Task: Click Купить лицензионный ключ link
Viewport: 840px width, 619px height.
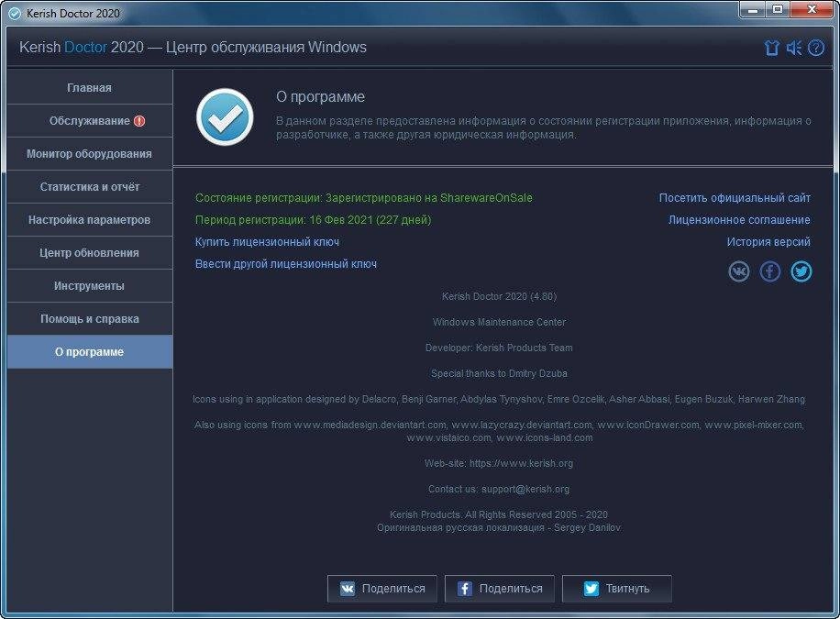Action: (267, 242)
